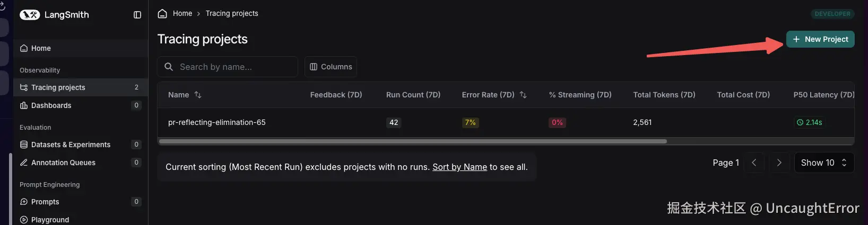The height and width of the screenshot is (225, 868).
Task: Focus the Search by name field
Action: [233, 67]
